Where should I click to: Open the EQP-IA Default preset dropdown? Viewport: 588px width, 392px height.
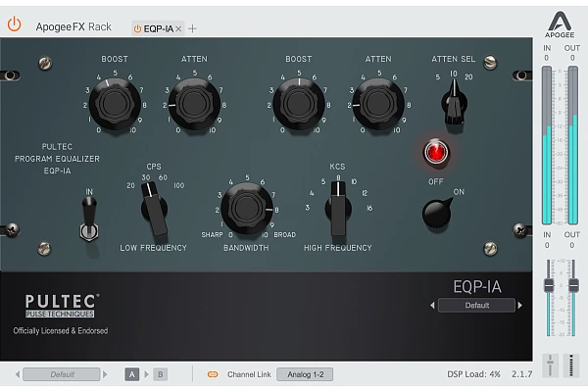point(476,306)
